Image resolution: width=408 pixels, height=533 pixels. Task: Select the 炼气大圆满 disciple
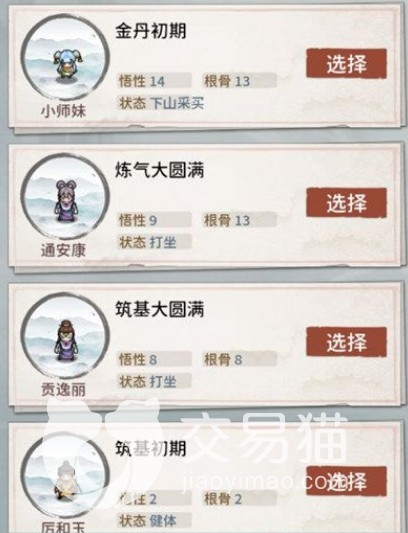pos(346,203)
